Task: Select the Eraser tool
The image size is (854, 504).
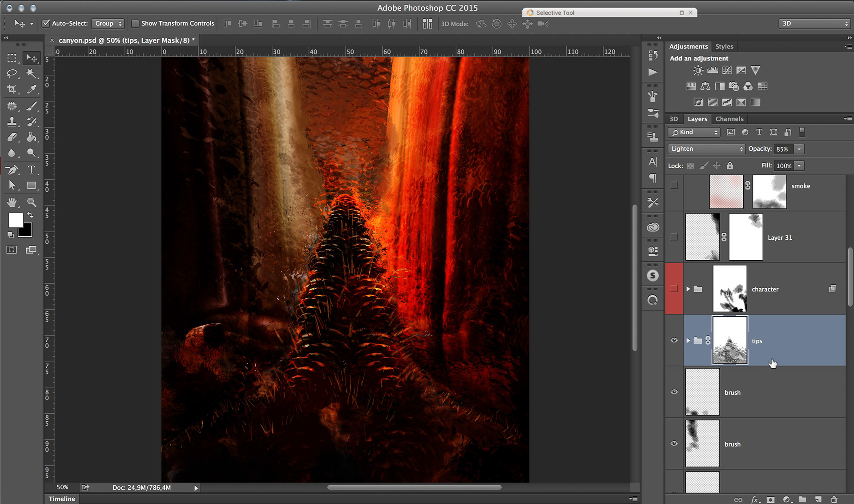Action: pos(12,137)
